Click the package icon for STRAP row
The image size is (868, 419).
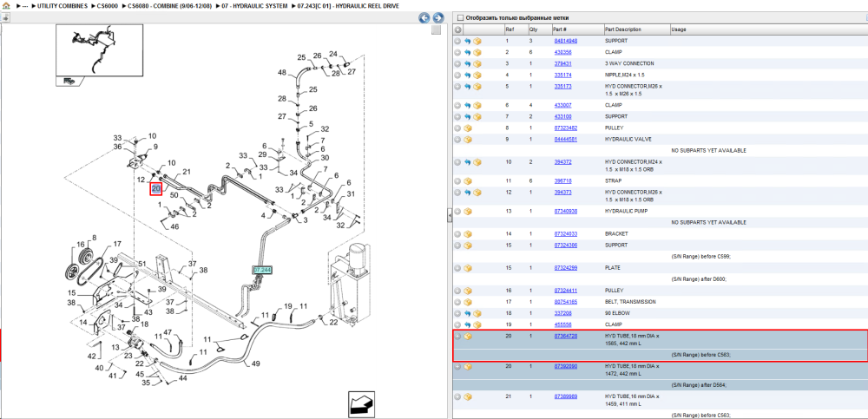(x=468, y=181)
